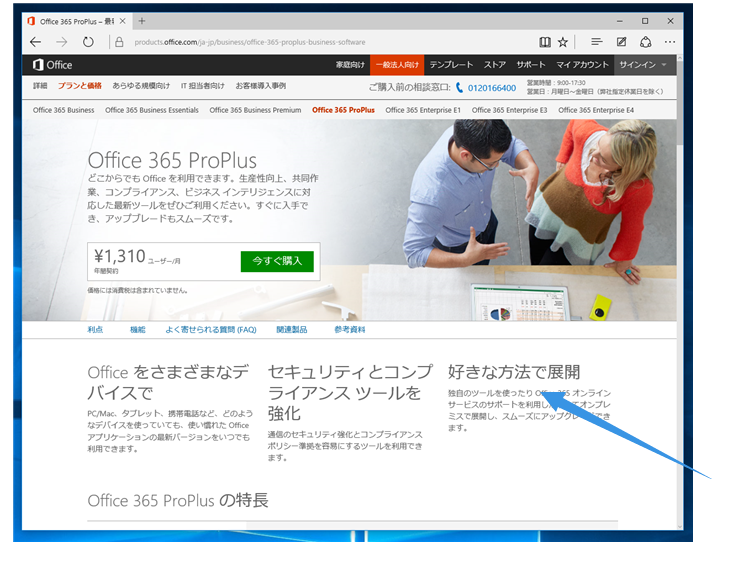751x571 pixels.
Task: Click the vertical scrollbar of the page
Action: coord(680,292)
